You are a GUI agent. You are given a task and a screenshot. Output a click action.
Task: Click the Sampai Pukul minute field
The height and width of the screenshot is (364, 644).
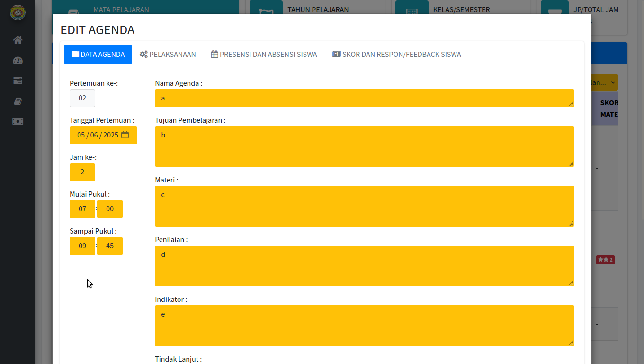click(110, 246)
